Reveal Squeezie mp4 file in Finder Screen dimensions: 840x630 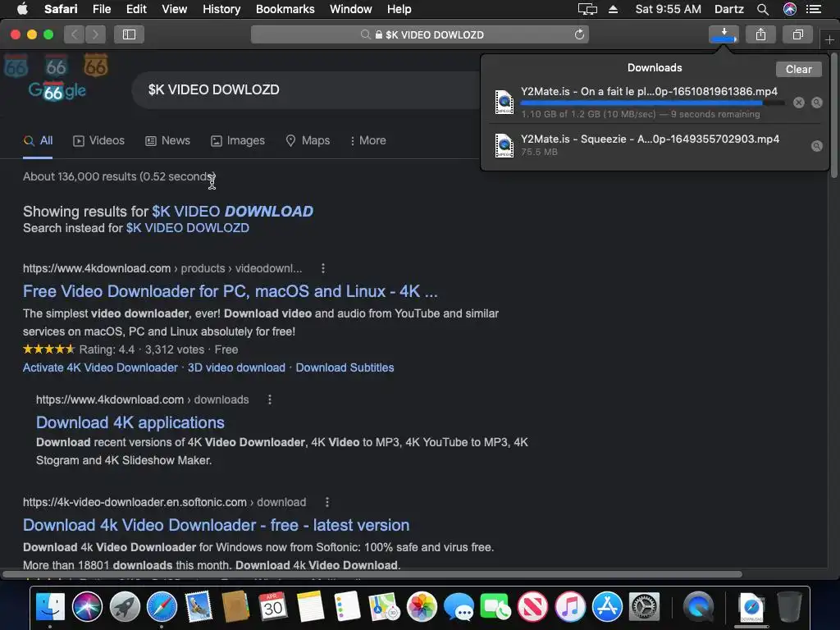[817, 146]
